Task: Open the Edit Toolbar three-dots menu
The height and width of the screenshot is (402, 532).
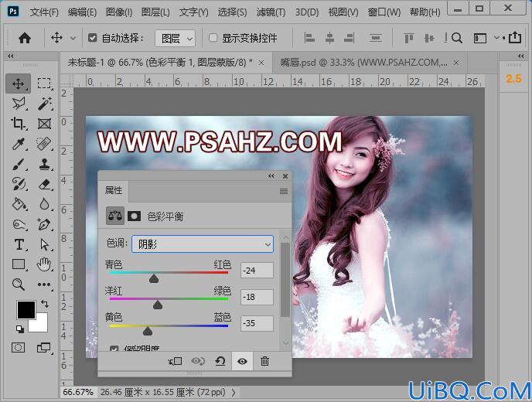Action: point(44,284)
